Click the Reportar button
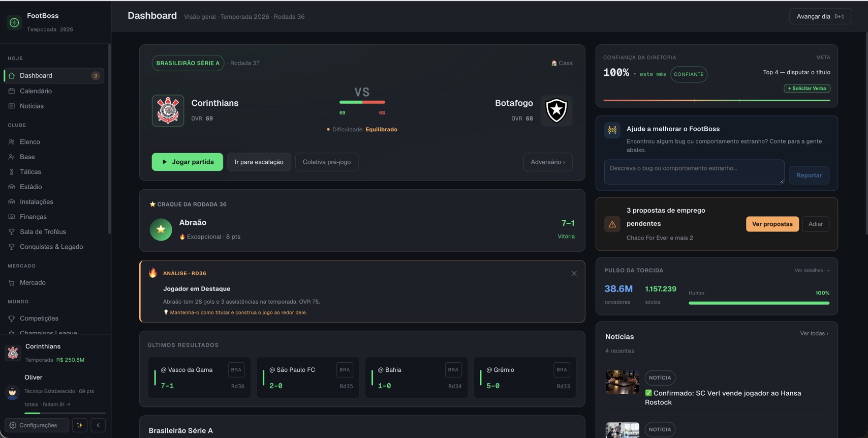868x438 pixels. 809,175
